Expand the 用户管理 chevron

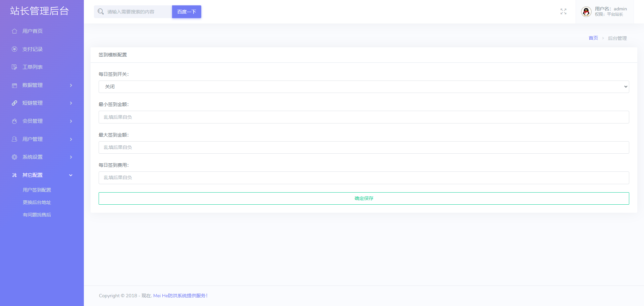point(71,139)
